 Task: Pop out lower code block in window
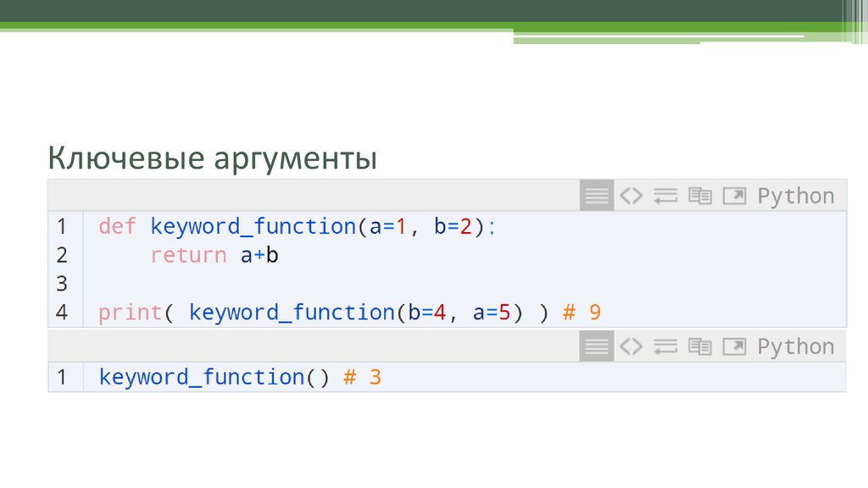[x=734, y=347]
